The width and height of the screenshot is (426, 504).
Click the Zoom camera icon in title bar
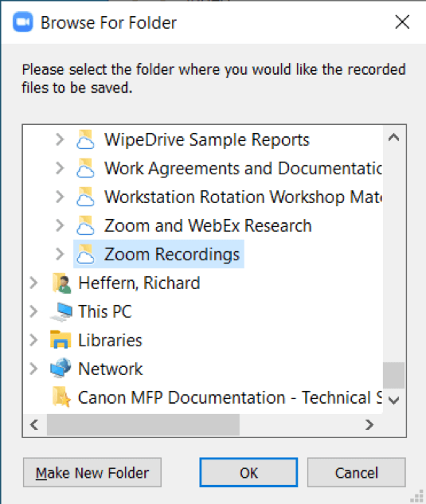coord(23,22)
